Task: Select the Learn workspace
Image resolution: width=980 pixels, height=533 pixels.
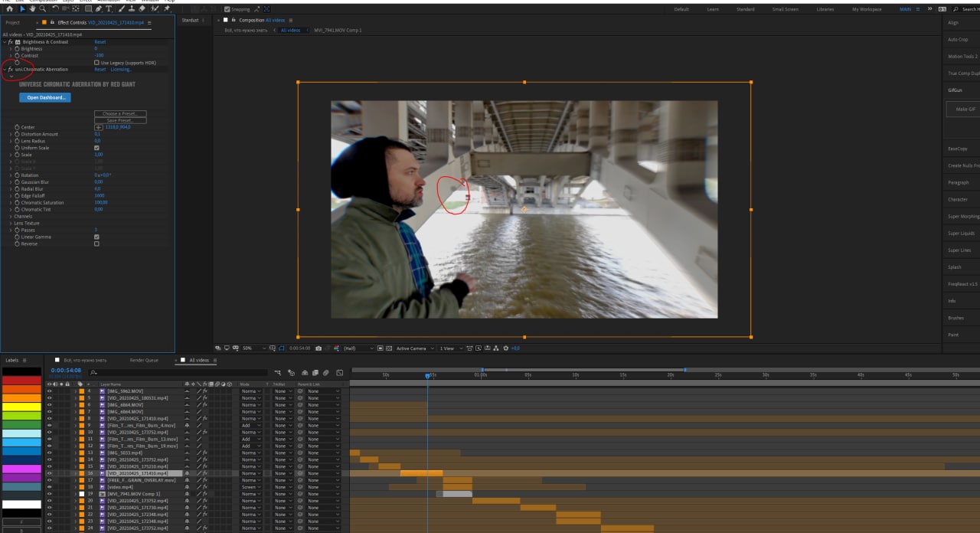Action: click(713, 9)
